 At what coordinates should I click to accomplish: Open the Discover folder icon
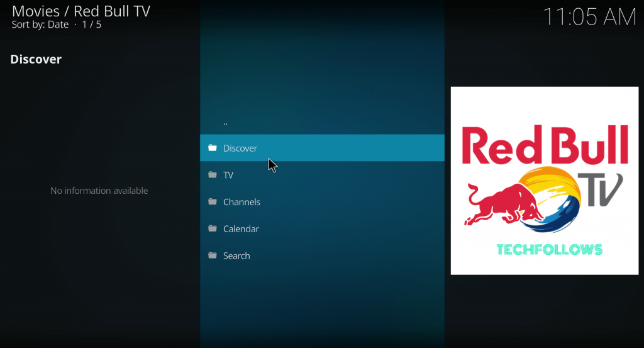click(213, 147)
